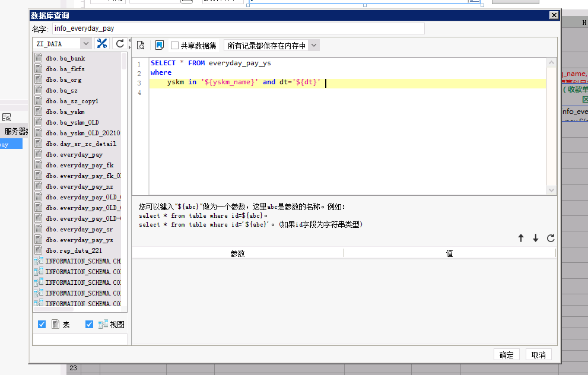Collapse the table list panel arrow
This screenshot has width=588, height=375.
click(129, 40)
